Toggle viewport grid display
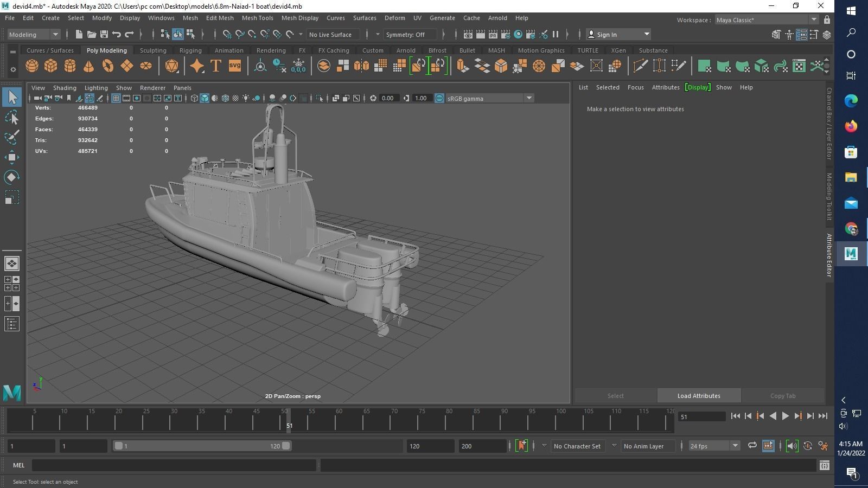Viewport: 868px width, 488px height. point(116,98)
